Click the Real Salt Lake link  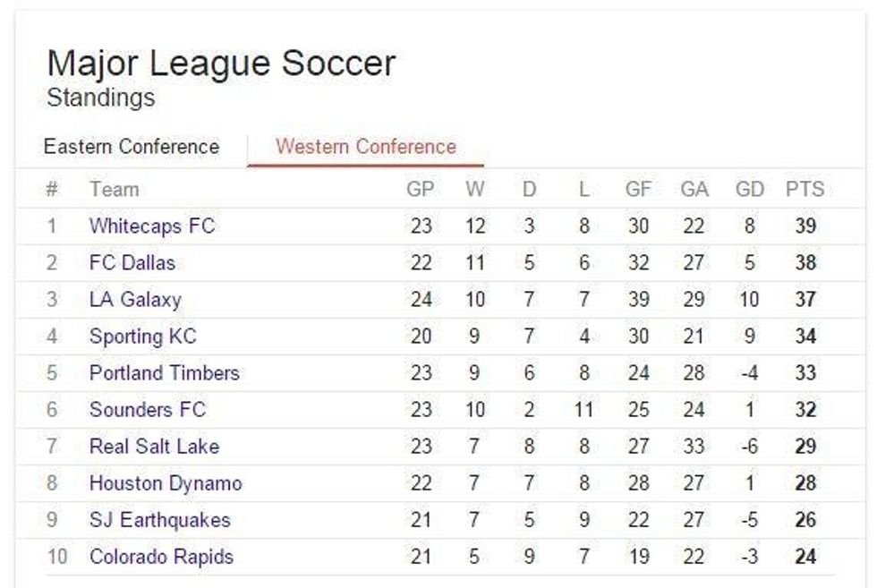pos(154,447)
